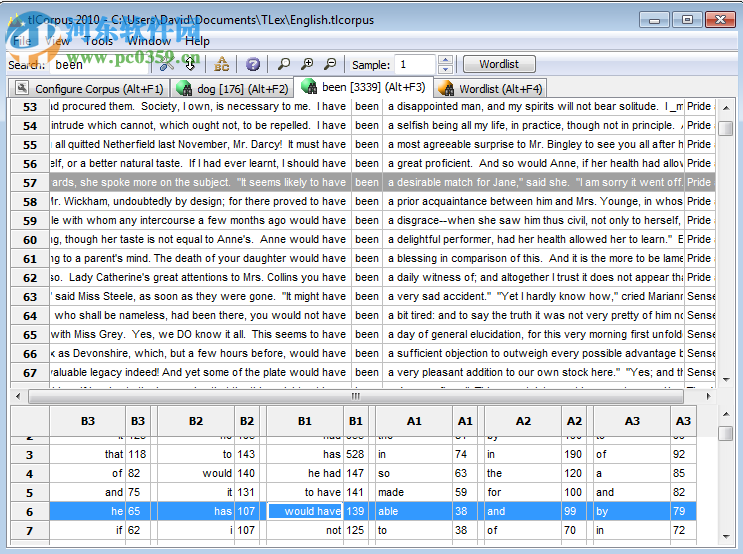Open help via question mark icon
Viewport: 743px width, 554px height.
(x=253, y=64)
